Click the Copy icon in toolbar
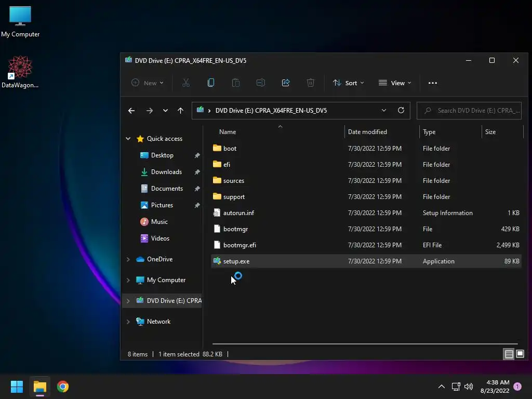The image size is (532, 399). coord(211,83)
